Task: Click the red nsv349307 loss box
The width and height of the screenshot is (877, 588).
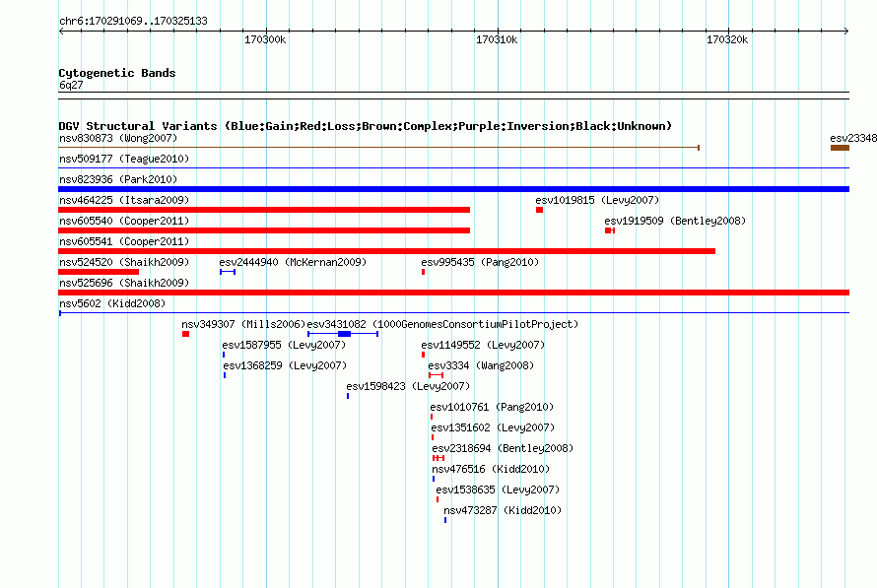Action: (x=185, y=334)
